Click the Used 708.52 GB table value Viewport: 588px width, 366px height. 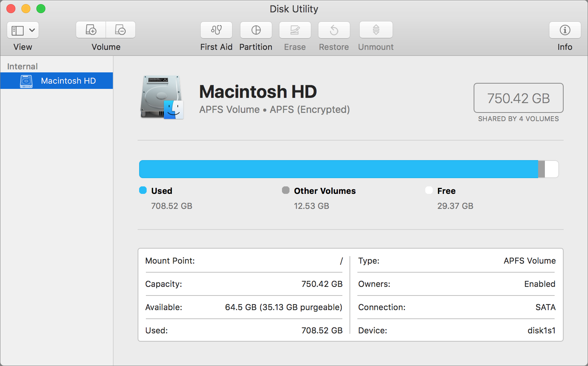[x=322, y=330]
